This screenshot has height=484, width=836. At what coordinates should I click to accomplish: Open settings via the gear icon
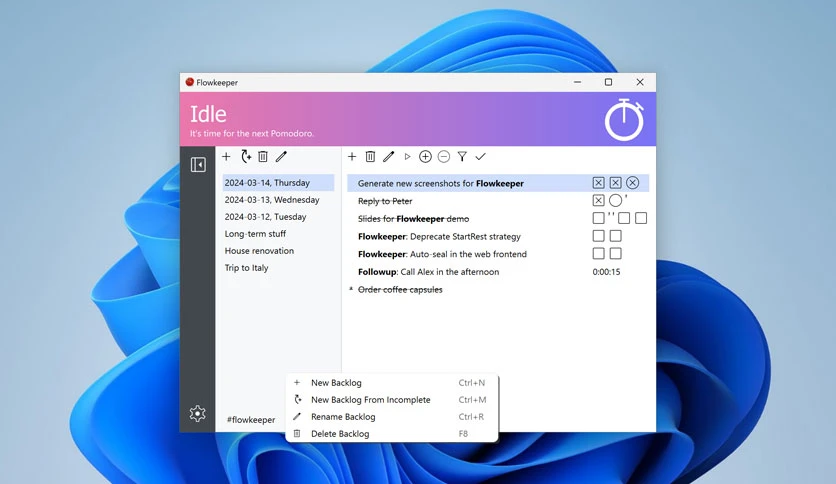(197, 413)
